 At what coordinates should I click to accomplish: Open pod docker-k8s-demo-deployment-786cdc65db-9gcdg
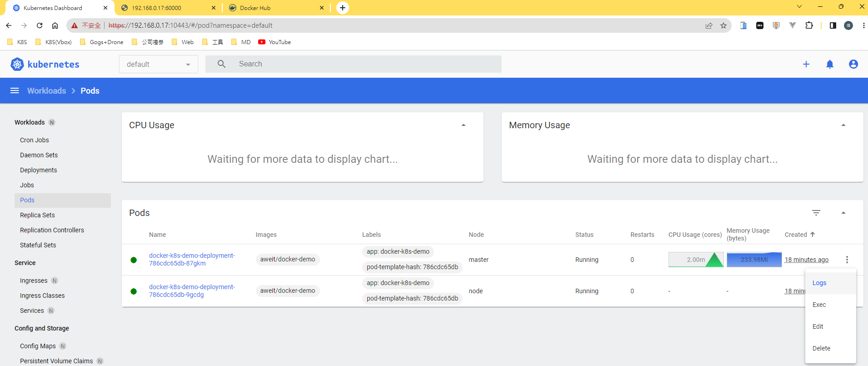(x=192, y=291)
